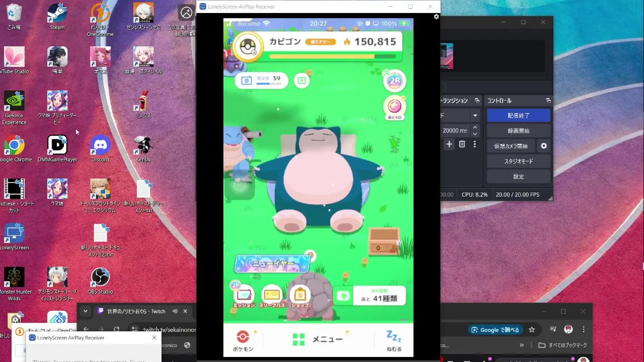Open the スリープパス sleep pass icon
644x362 pixels.
[272, 296]
